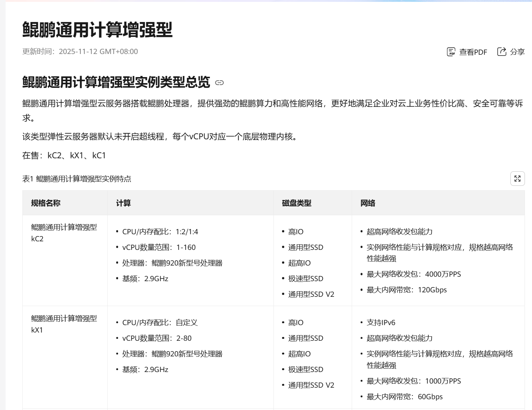The image size is (532, 410).
Task: Click 极速型SSD in the kX1 disk list
Action: click(x=306, y=369)
